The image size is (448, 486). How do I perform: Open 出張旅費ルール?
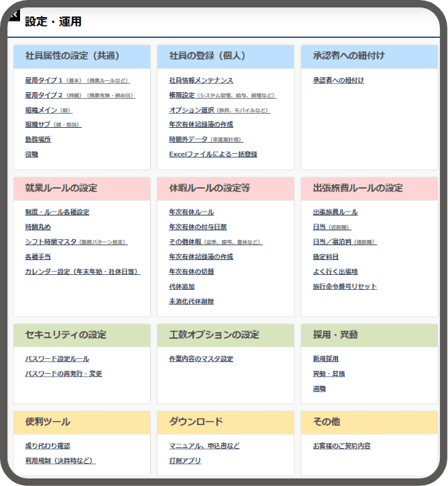[335, 212]
